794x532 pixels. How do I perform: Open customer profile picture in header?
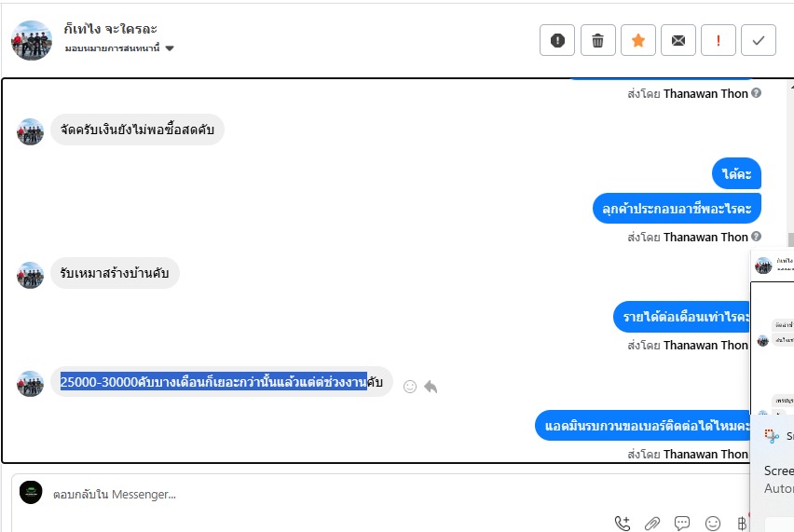(x=32, y=40)
